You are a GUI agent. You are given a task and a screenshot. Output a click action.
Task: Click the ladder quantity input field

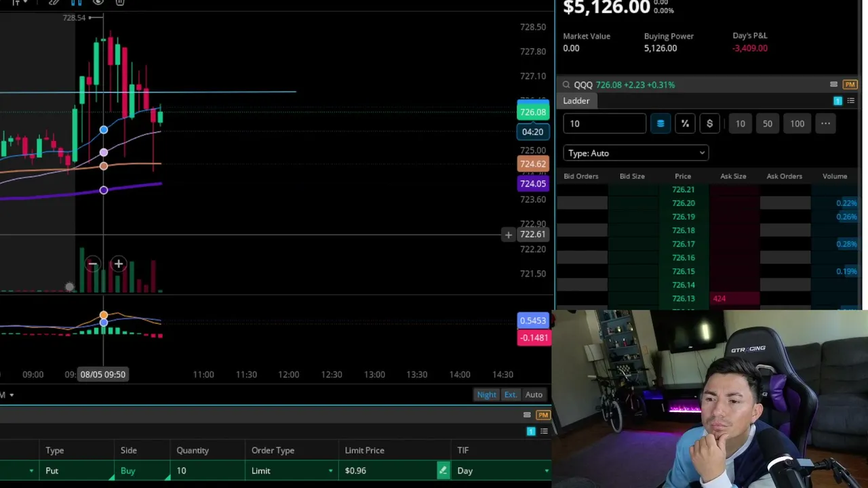click(x=604, y=123)
